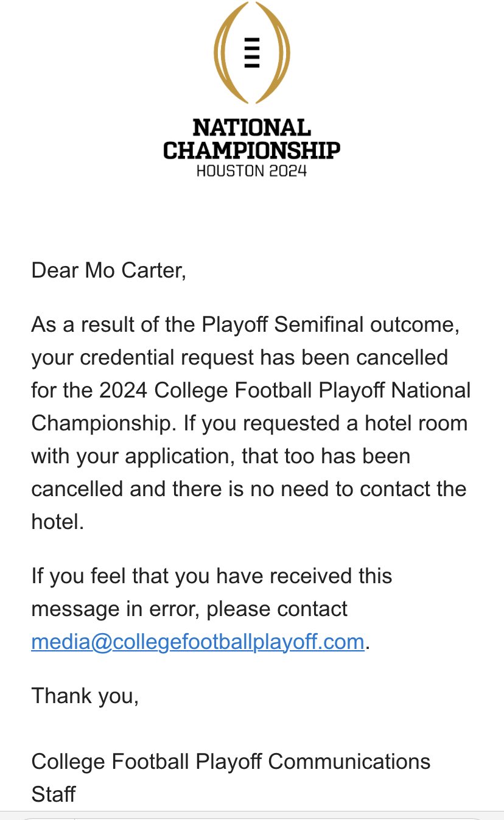Click the gold football logo icon
Image resolution: width=504 pixels, height=820 pixels.
coord(251,51)
